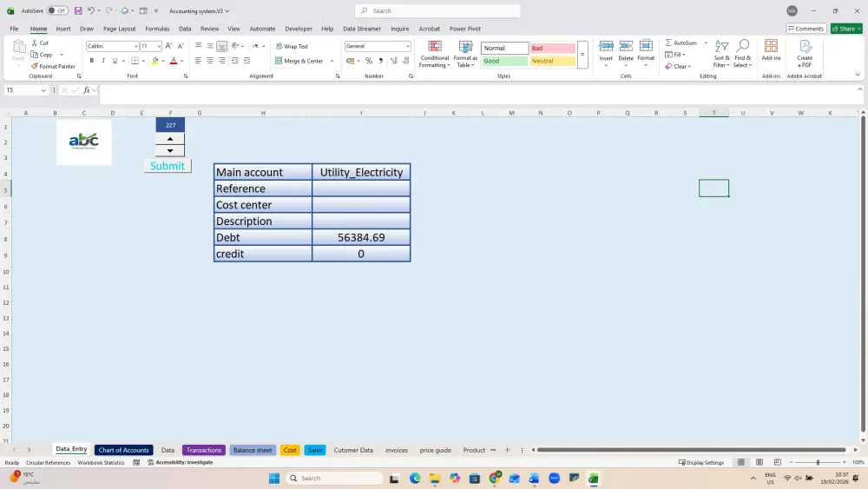
Task: Click the zoom slider handle
Action: (818, 462)
